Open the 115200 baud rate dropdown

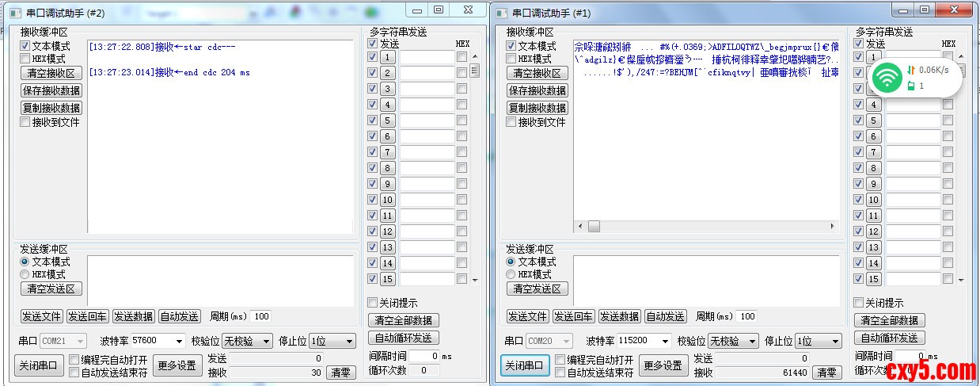click(643, 341)
